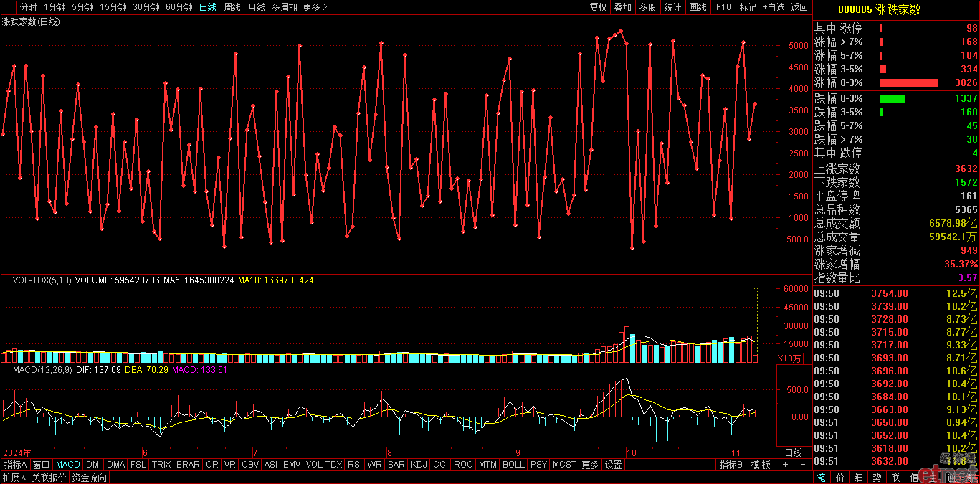Select the DMA indicator
This screenshot has width=980, height=484.
tap(116, 465)
